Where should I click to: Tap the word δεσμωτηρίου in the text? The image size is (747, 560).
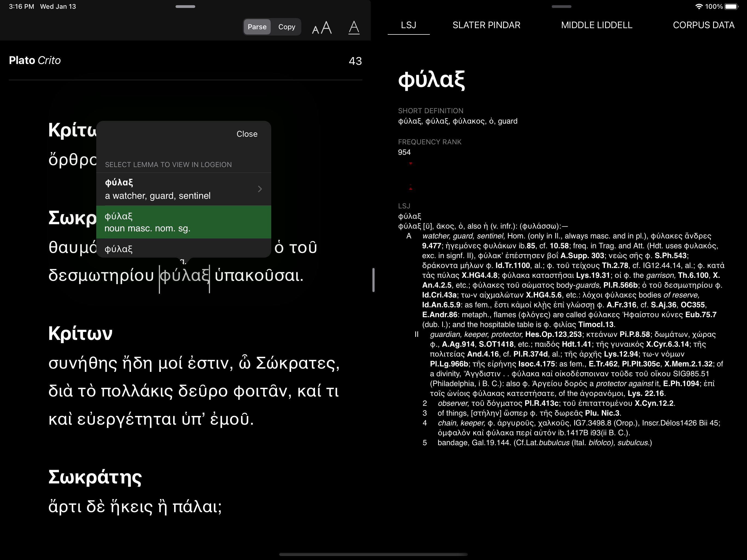(x=101, y=275)
